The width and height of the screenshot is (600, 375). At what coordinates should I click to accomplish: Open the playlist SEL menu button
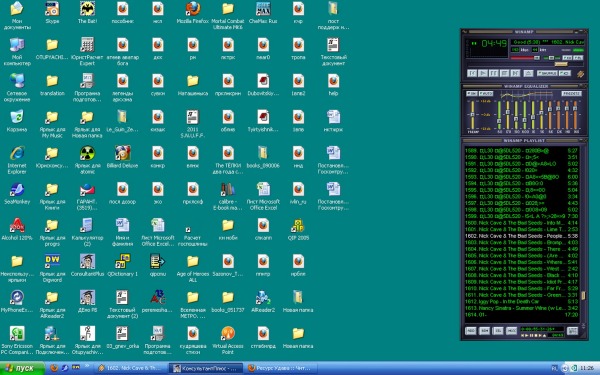498,331
